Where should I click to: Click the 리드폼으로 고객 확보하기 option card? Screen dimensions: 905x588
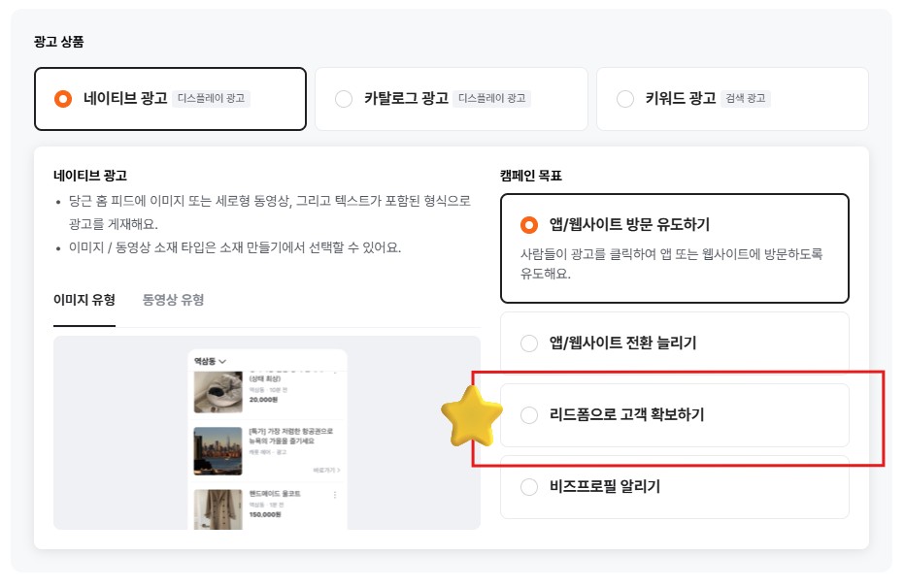coord(675,415)
